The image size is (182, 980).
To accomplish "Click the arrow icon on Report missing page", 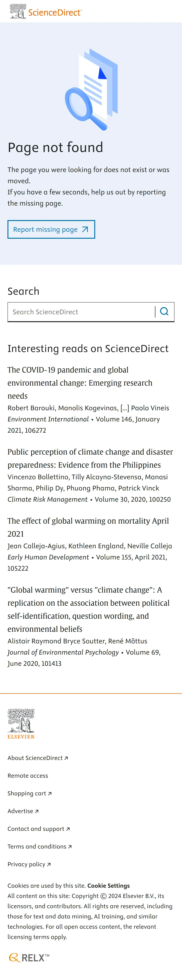I will coord(85,229).
